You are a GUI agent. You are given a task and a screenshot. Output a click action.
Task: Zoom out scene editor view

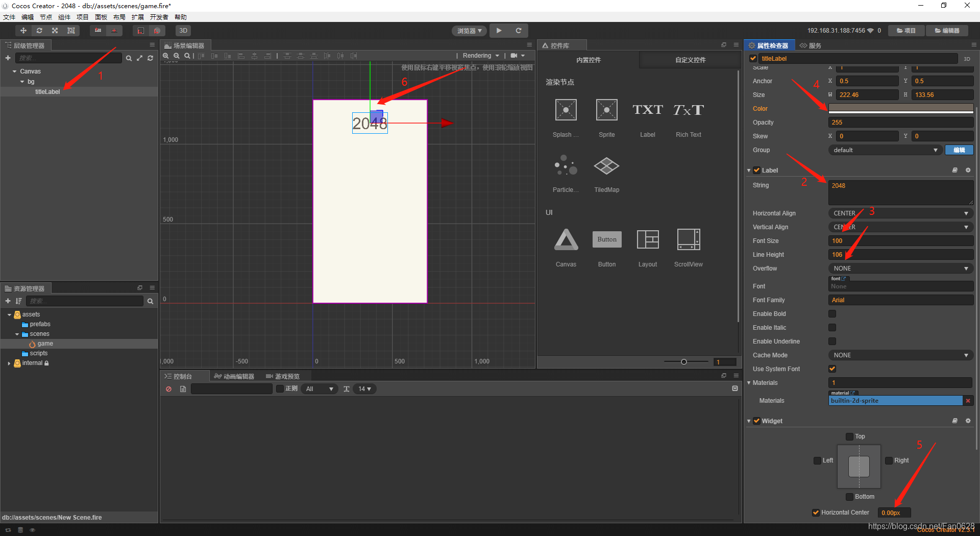(177, 56)
